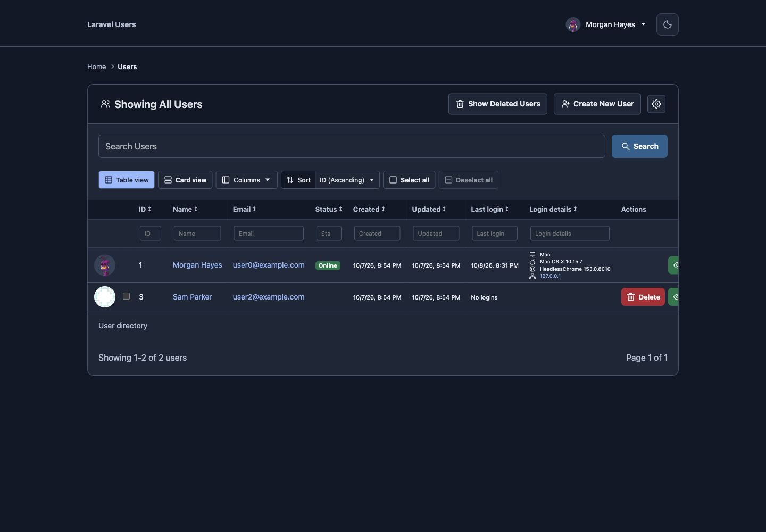Screen dimensions: 766x532
Task: Focus the Updated filter field
Action: click(436, 233)
